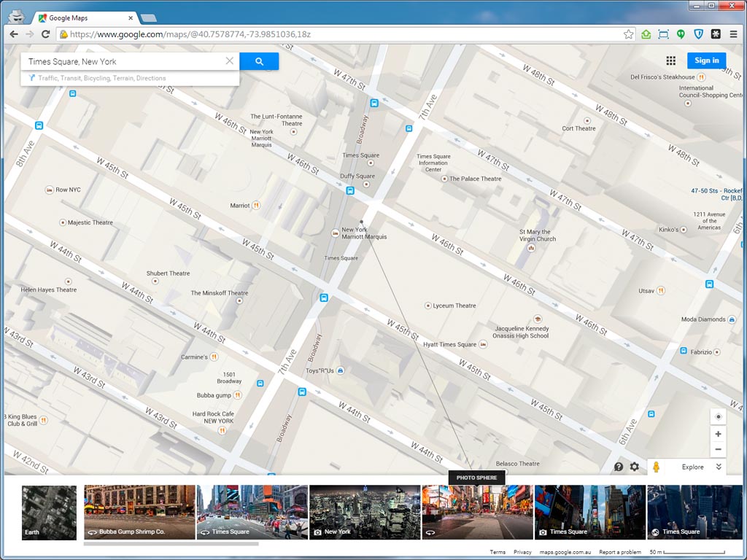Open the Bubba Gump Shrimp Co. photo
This screenshot has height=560, width=747.
[139, 513]
